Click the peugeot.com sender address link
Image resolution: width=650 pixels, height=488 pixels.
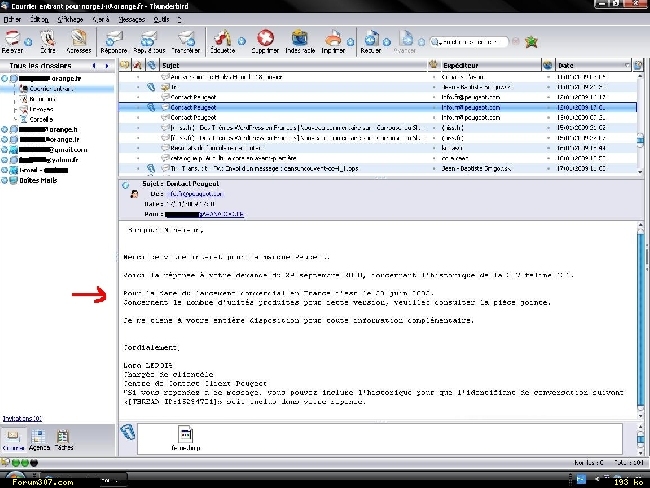point(196,194)
